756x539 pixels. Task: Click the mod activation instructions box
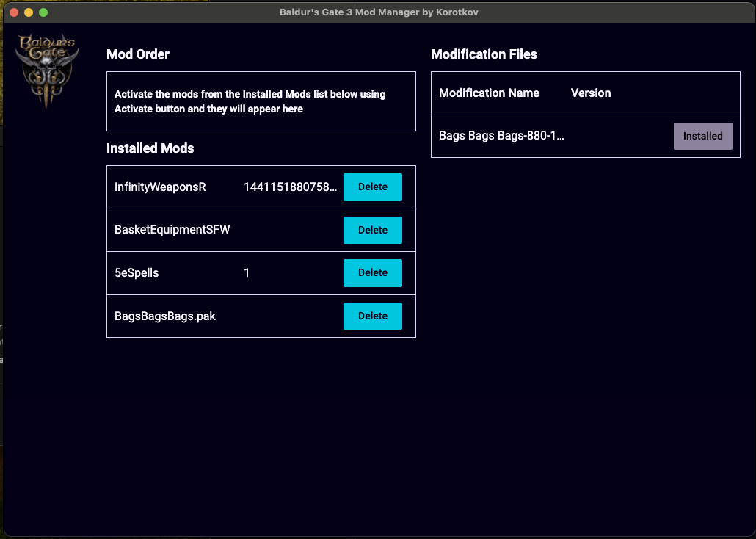pyautogui.click(x=261, y=101)
